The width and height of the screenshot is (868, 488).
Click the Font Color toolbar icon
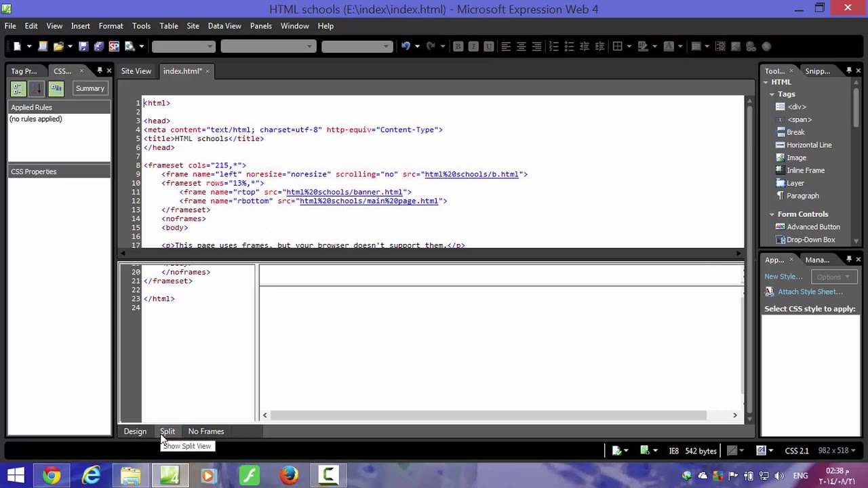pyautogui.click(x=669, y=46)
